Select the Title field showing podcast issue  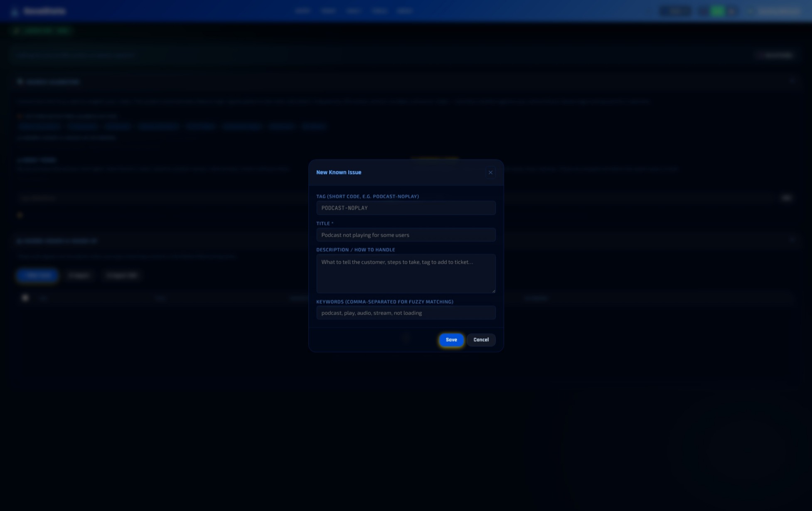[406, 235]
